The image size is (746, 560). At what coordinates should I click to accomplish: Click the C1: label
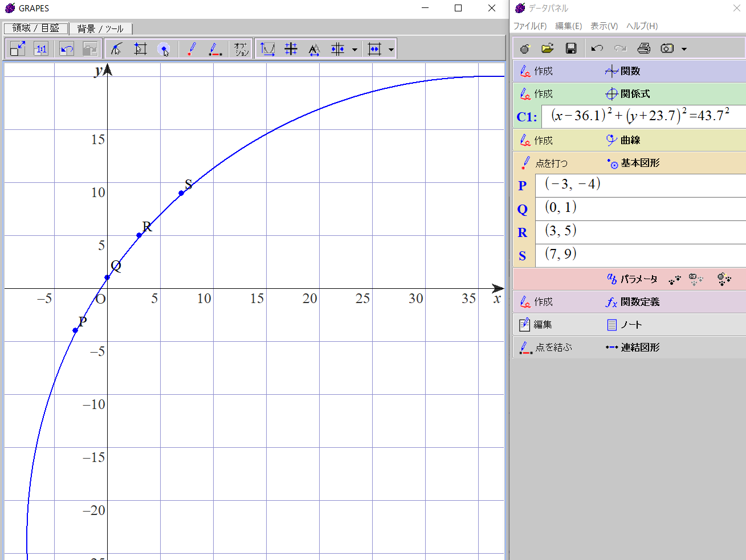(x=527, y=117)
